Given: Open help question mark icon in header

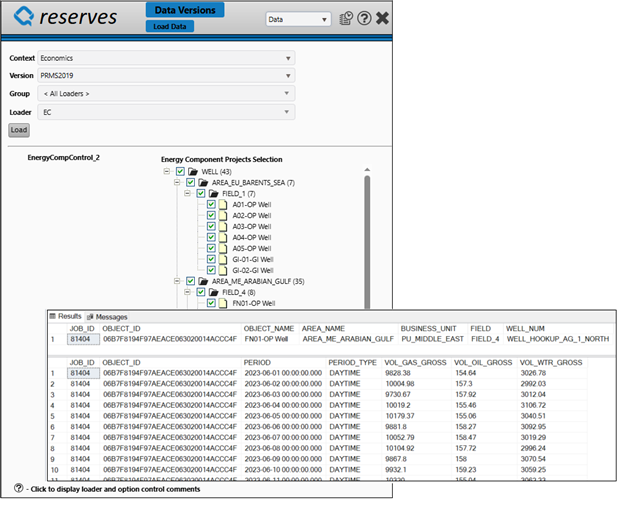Looking at the screenshot, I should coord(364,18).
